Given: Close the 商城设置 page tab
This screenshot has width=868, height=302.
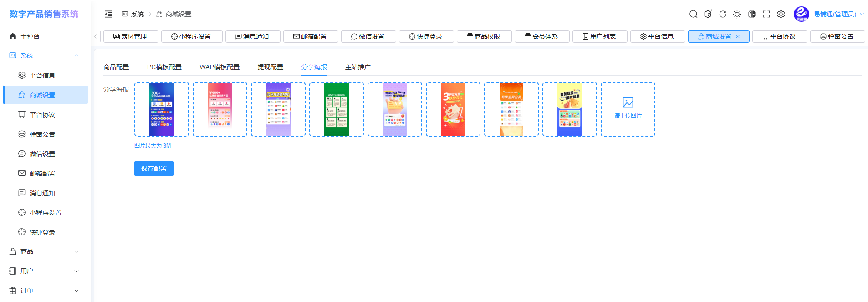Looking at the screenshot, I should point(738,36).
